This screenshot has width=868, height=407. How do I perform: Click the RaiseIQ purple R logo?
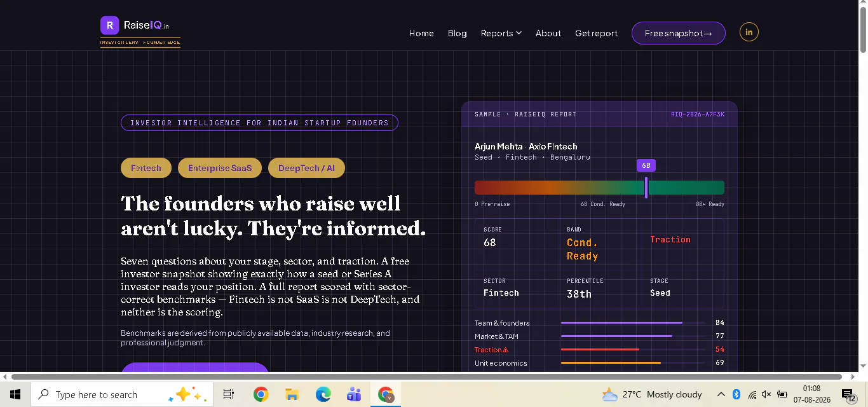[110, 25]
